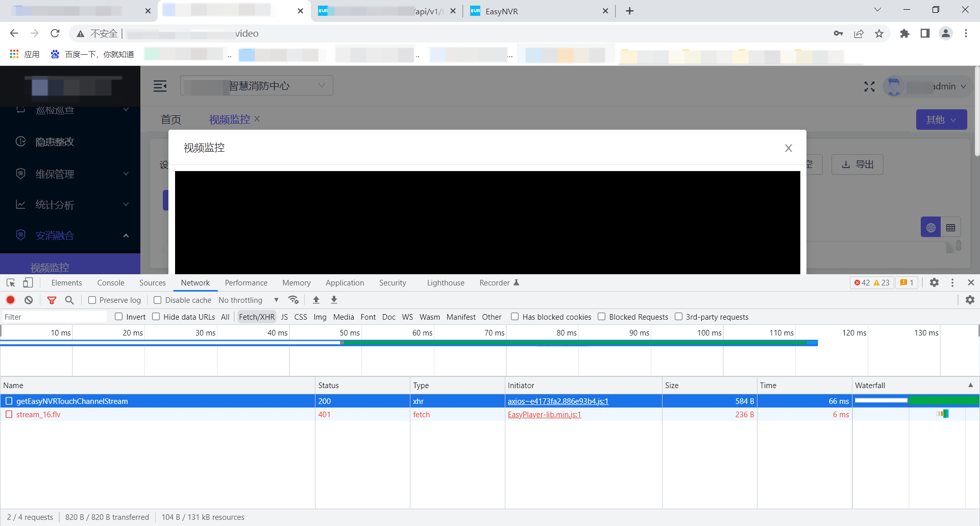Toggle device toolbar icon in DevTools
Viewport: 980px width, 526px height.
[x=28, y=282]
